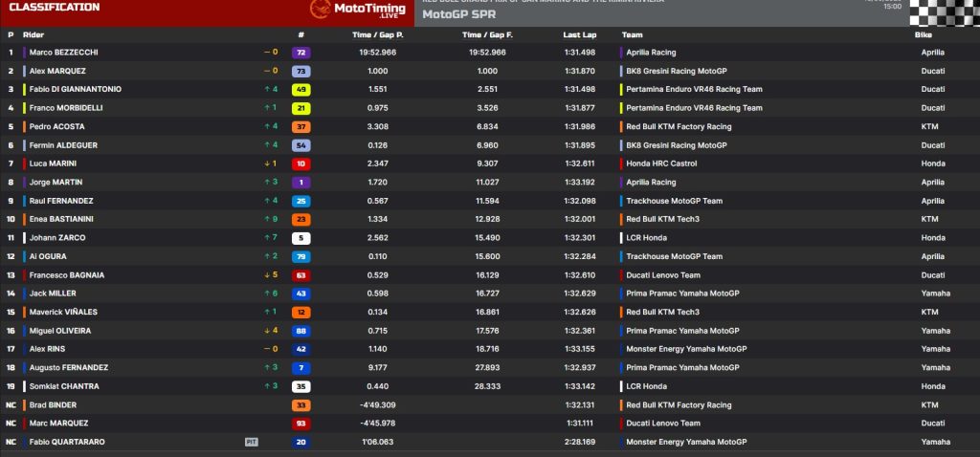
Task: Click Marco Bezzecchi's purple number 72 badge
Action: (x=301, y=53)
